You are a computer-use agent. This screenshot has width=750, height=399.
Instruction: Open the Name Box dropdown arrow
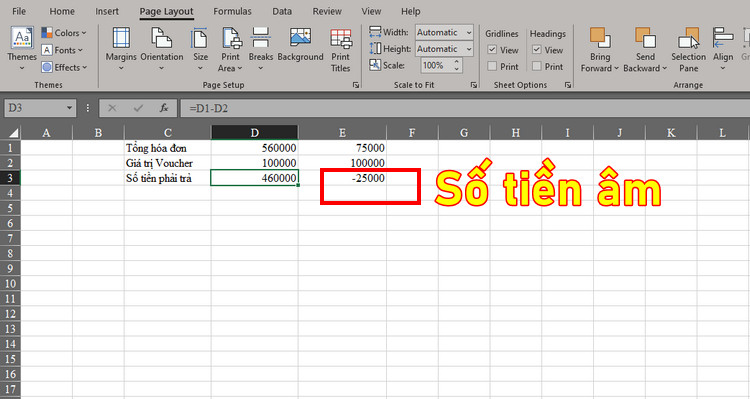click(x=69, y=108)
